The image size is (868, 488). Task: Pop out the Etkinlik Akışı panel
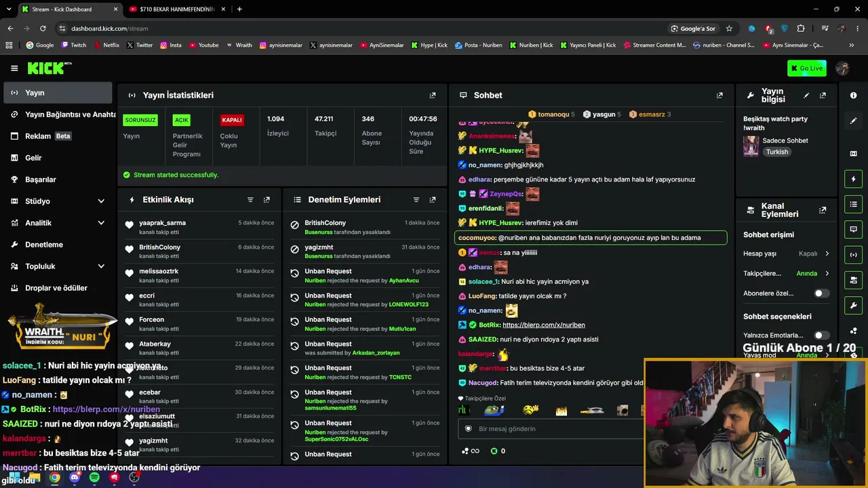point(267,200)
